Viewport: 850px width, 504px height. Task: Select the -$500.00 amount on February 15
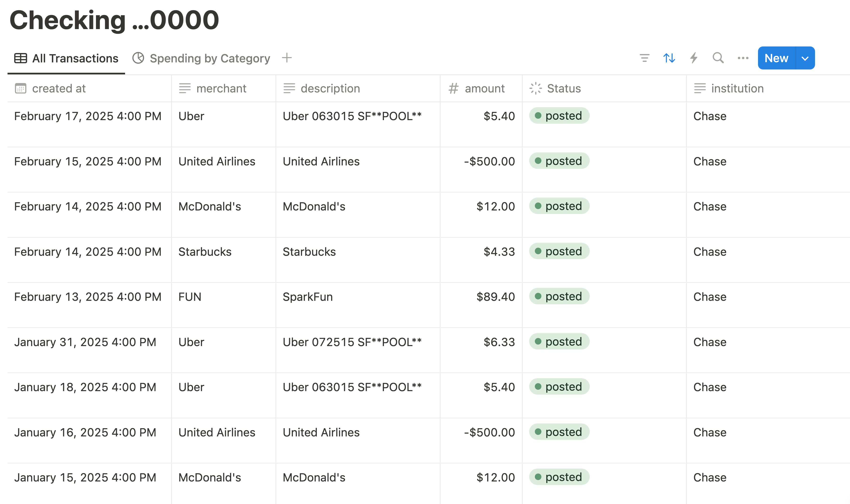pos(489,162)
